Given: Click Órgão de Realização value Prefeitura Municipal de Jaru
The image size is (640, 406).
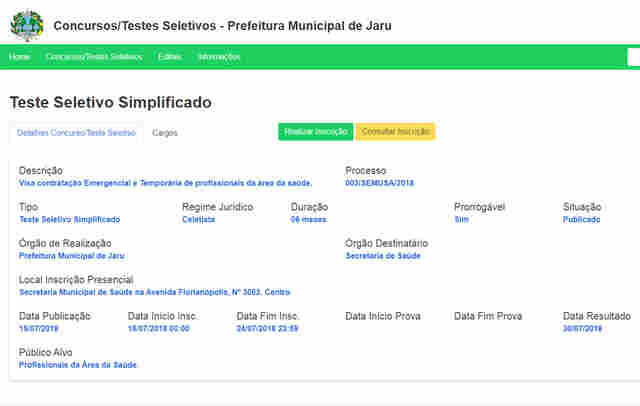Looking at the screenshot, I should [71, 256].
